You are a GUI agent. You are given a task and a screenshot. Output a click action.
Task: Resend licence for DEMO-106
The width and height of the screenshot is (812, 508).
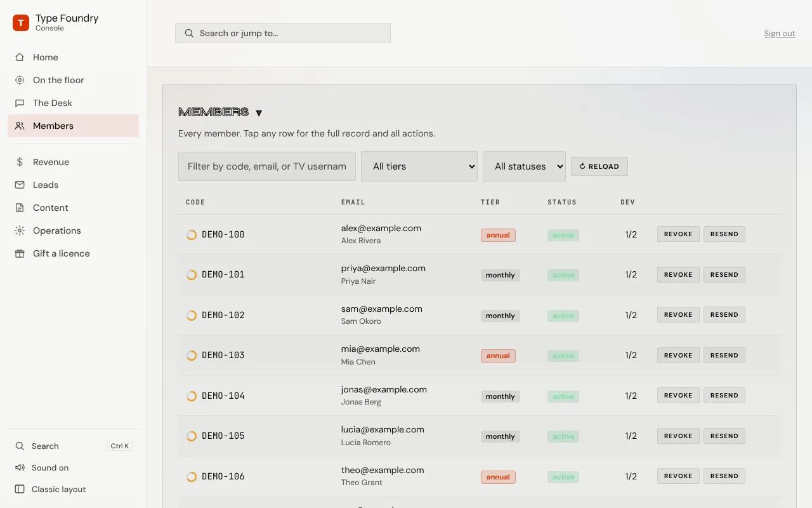coord(724,476)
